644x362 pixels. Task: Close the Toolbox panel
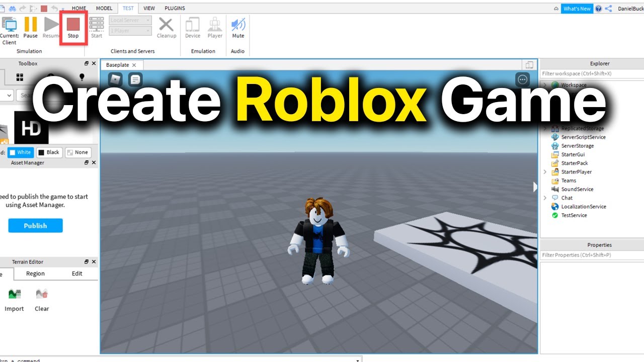pos(94,63)
